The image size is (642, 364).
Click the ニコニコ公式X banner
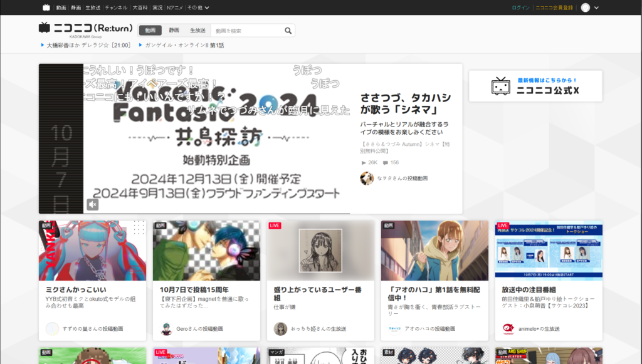click(x=535, y=86)
